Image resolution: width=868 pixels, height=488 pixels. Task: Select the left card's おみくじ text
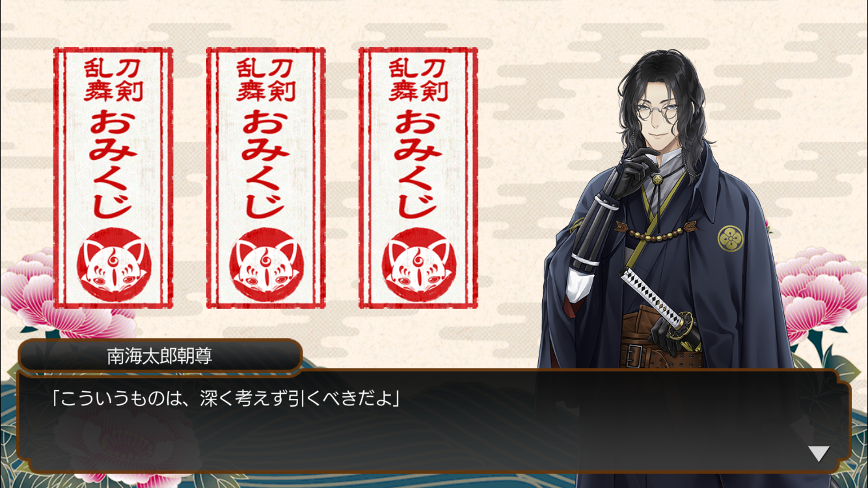(x=113, y=163)
